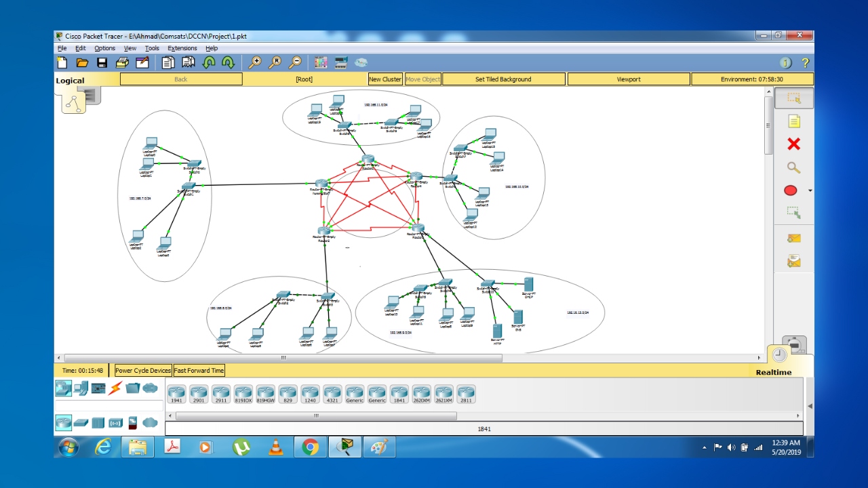Pick the 2811 router model
The width and height of the screenshot is (868, 488).
pos(466,394)
